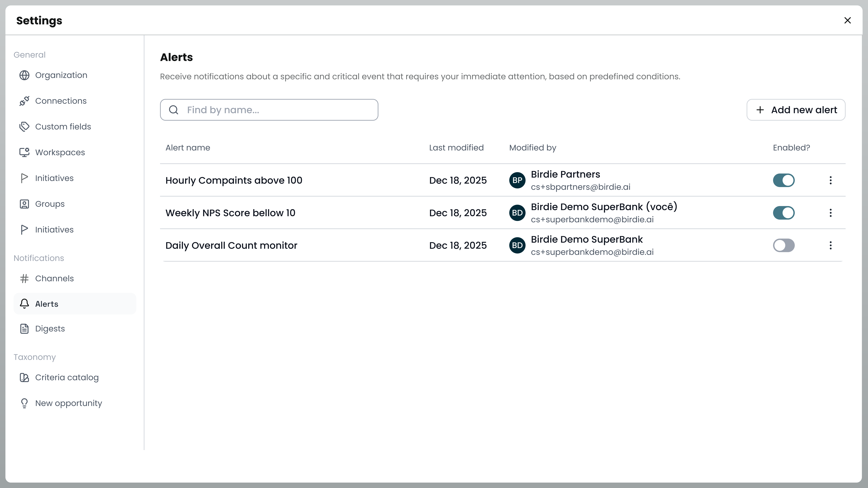868x488 pixels.
Task: Click the Find by name search field
Action: point(269,110)
